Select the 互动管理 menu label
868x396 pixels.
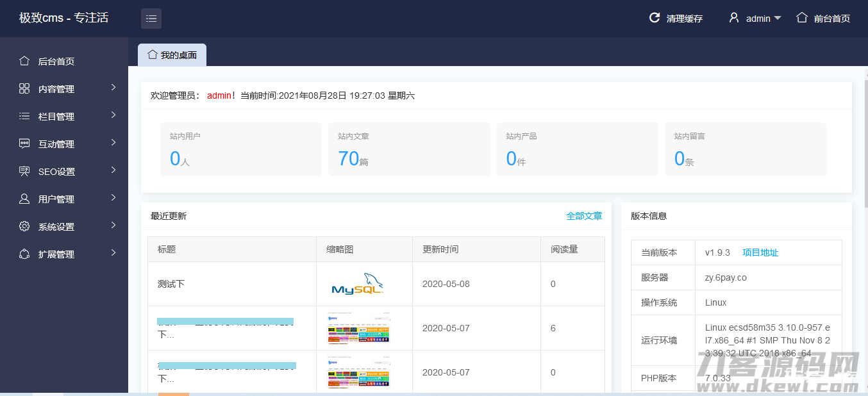56,144
